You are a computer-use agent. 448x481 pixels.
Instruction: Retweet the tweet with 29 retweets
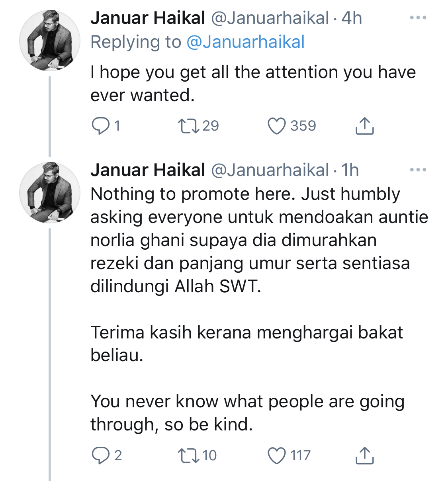click(189, 126)
